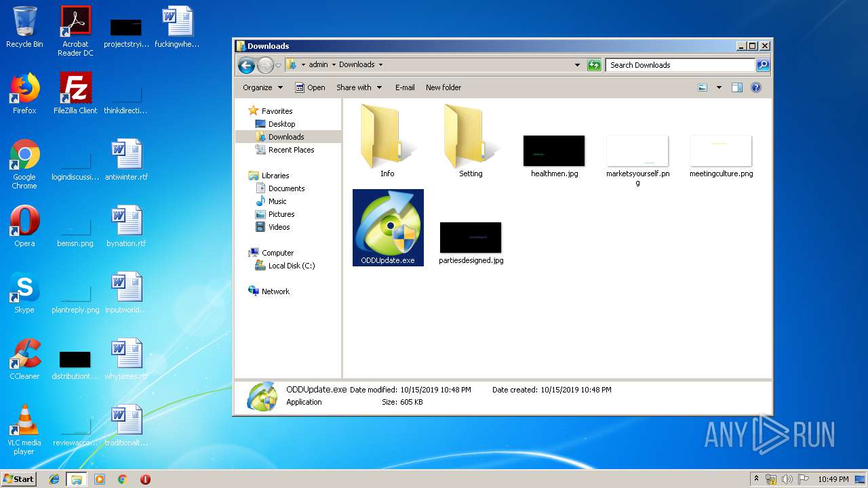Select Local Disk (C:) in navigation pane

coord(284,266)
